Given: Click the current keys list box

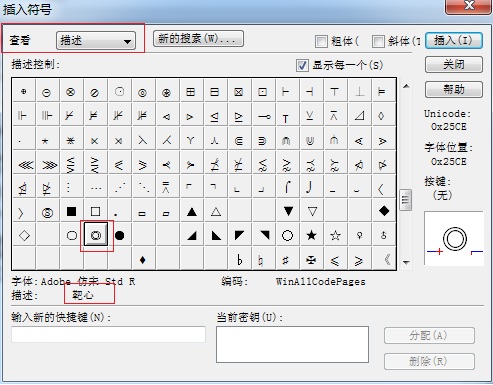Looking at the screenshot, I should coord(292,344).
